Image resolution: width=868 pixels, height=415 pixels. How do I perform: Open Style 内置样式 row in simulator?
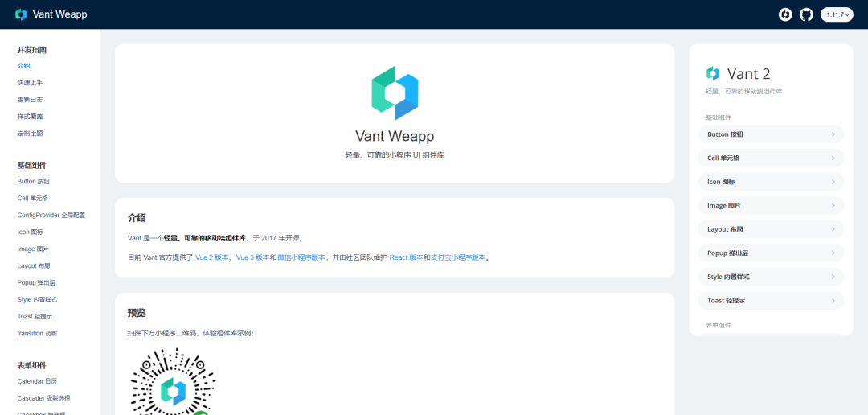(771, 277)
